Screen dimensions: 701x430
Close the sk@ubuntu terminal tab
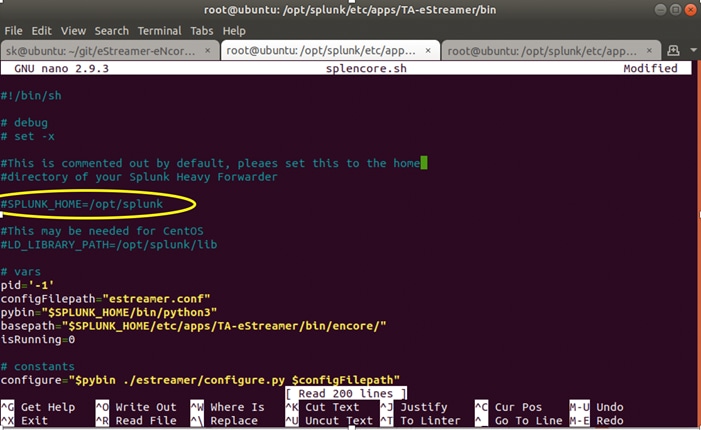[x=207, y=51]
